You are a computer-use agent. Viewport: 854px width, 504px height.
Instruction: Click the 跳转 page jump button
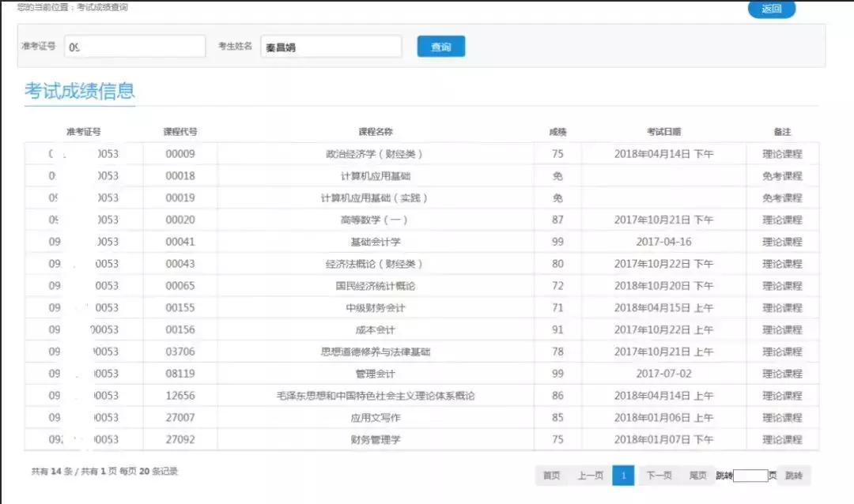(x=795, y=476)
